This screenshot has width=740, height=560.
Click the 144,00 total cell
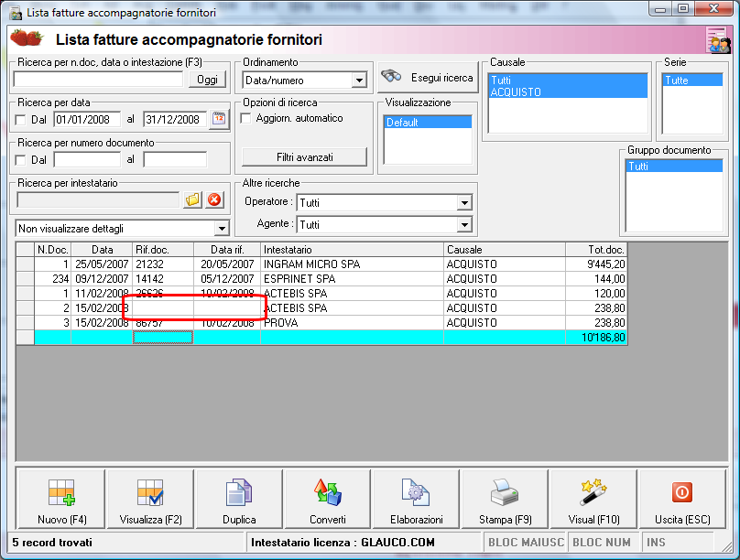[x=596, y=278]
